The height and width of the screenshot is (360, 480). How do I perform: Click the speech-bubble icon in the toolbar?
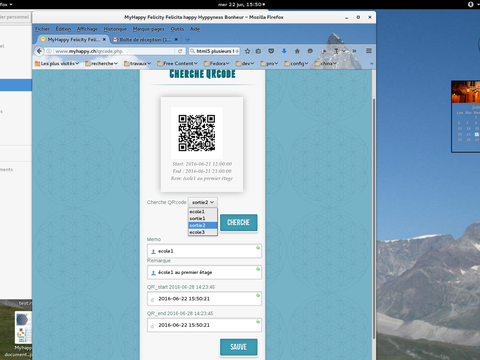point(310,51)
